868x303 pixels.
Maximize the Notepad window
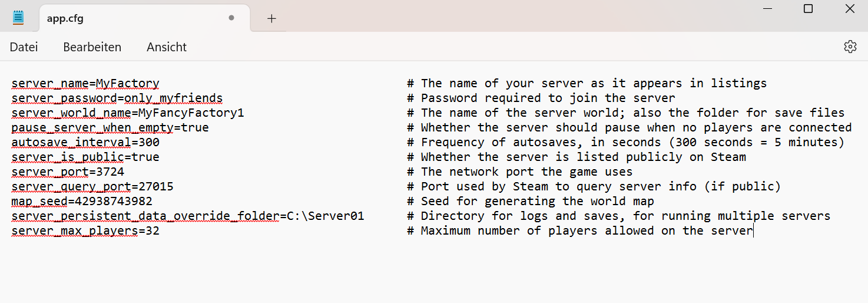click(809, 9)
